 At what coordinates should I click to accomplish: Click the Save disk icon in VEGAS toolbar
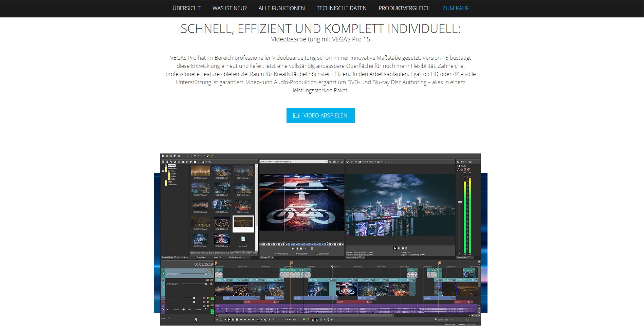[171, 156]
